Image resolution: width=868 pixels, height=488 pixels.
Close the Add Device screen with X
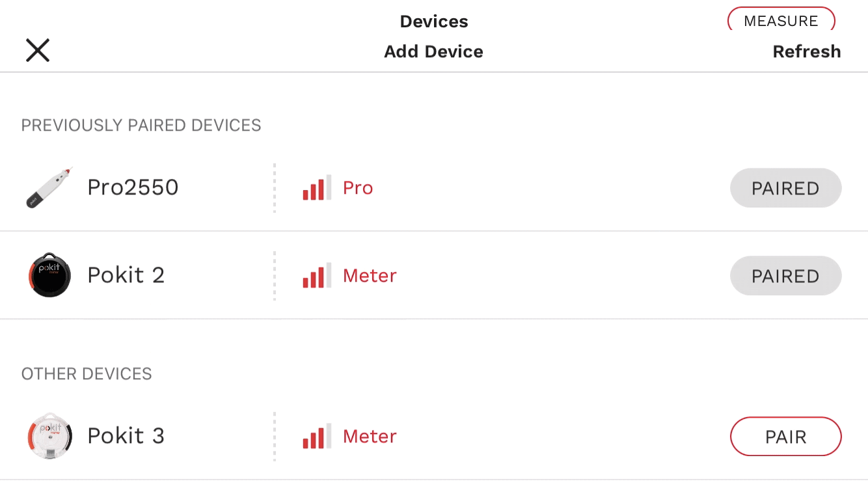(x=38, y=50)
